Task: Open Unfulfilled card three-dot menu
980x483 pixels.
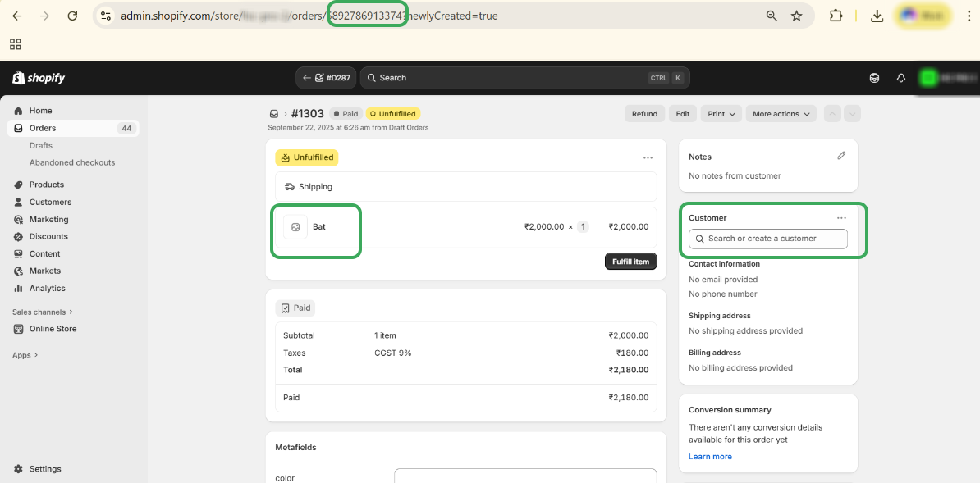Action: point(648,158)
